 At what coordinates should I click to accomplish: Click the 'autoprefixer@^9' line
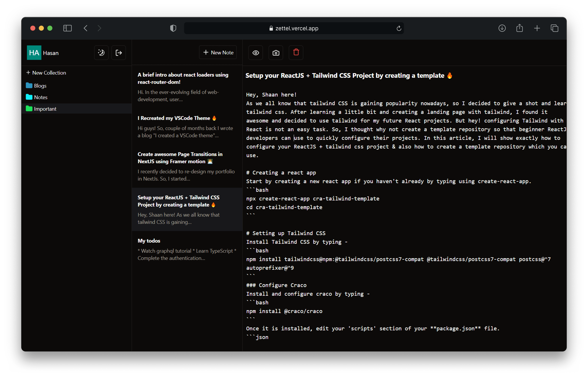(x=270, y=268)
